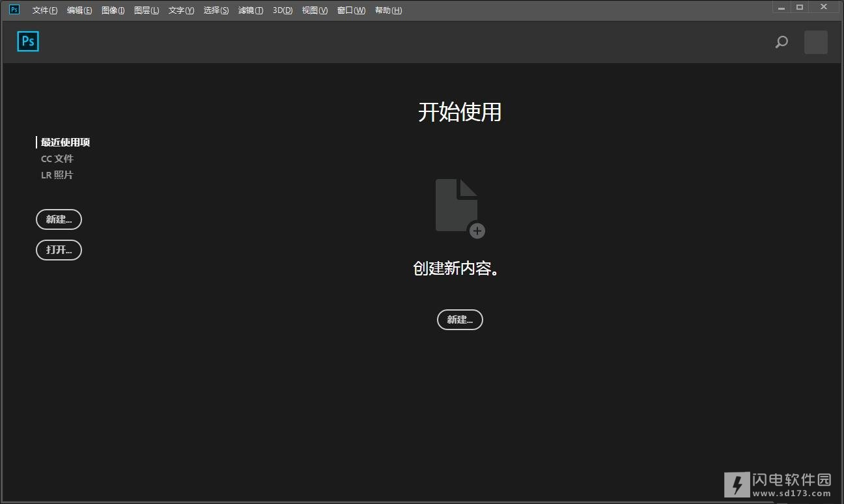Click the Photoshop Ps logo in header

pos(28,42)
